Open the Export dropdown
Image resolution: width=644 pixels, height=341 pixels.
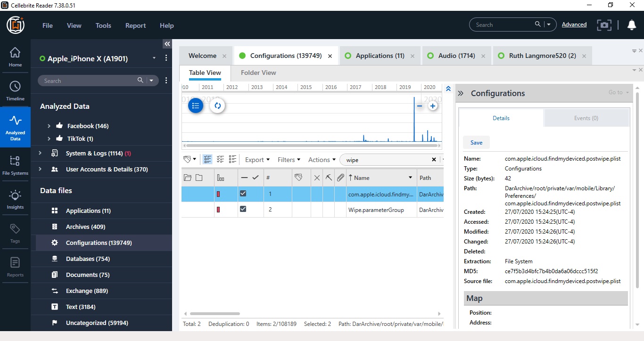pyautogui.click(x=256, y=160)
